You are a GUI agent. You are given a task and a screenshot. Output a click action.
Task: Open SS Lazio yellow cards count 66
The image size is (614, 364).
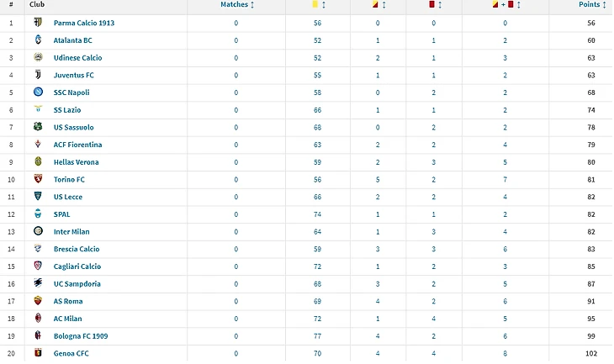[317, 110]
